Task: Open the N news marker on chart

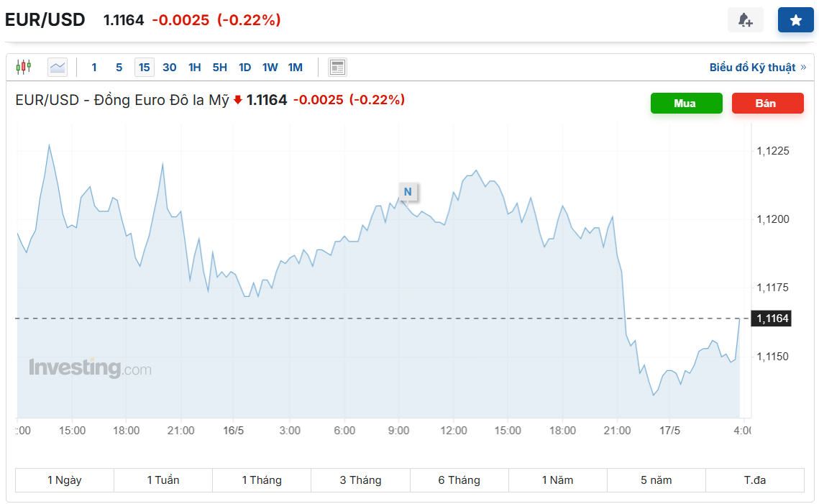Action: tap(408, 192)
